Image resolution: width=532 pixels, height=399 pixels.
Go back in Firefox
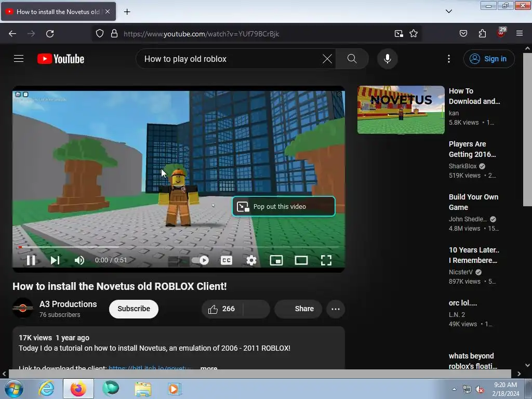pyautogui.click(x=12, y=33)
